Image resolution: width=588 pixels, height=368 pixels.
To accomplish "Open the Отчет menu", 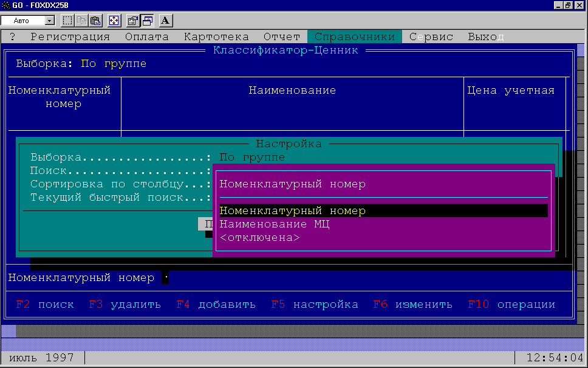I will pyautogui.click(x=282, y=36).
